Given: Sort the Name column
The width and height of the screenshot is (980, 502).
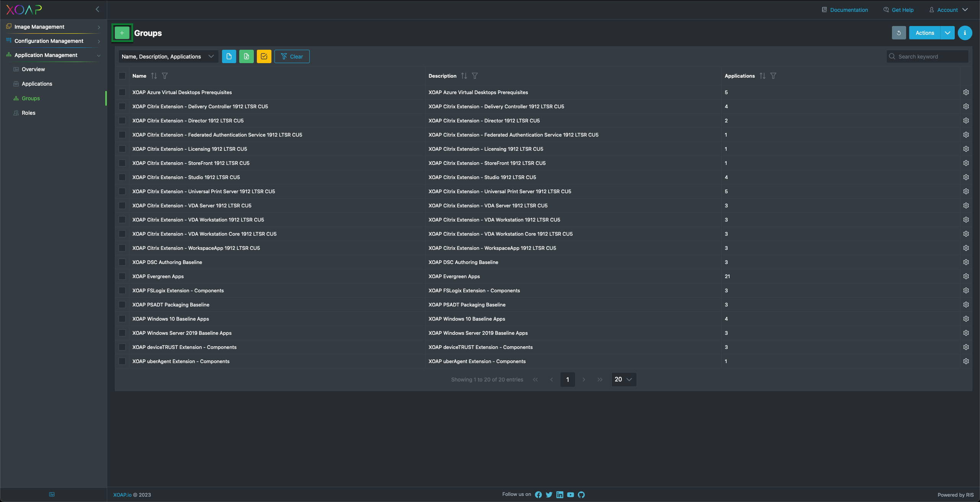Looking at the screenshot, I should click(x=154, y=76).
